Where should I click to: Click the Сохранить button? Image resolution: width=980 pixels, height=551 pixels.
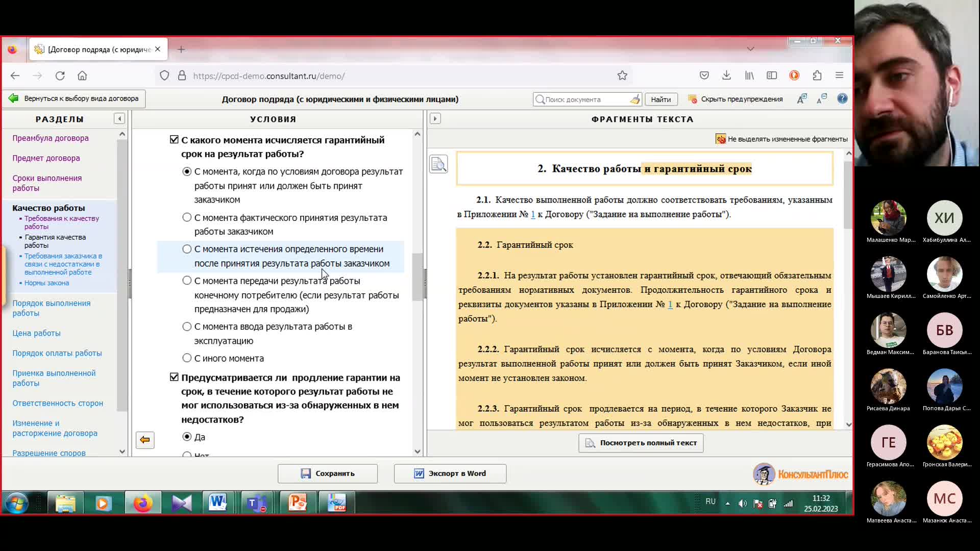[328, 473]
